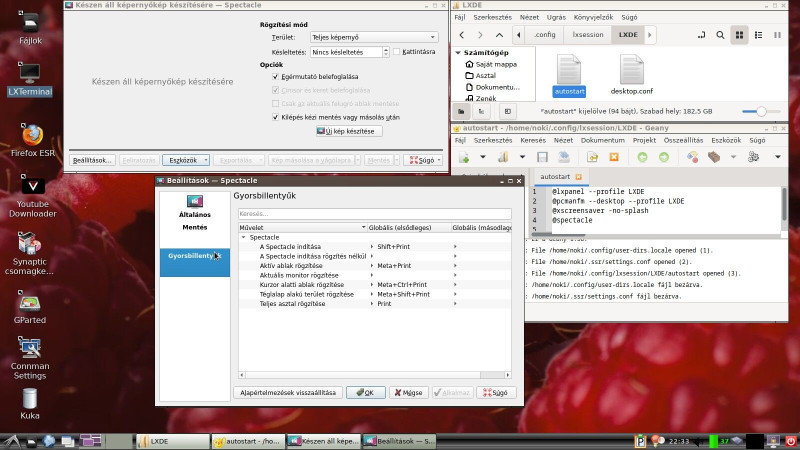The image size is (800, 450).
Task: Adjust Késleltetés delay spinner
Action: pos(386,52)
